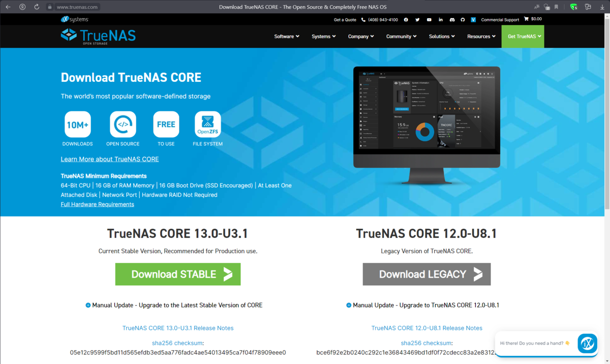This screenshot has height=364, width=610.
Task: Open the Twitter social icon
Action: [417, 20]
